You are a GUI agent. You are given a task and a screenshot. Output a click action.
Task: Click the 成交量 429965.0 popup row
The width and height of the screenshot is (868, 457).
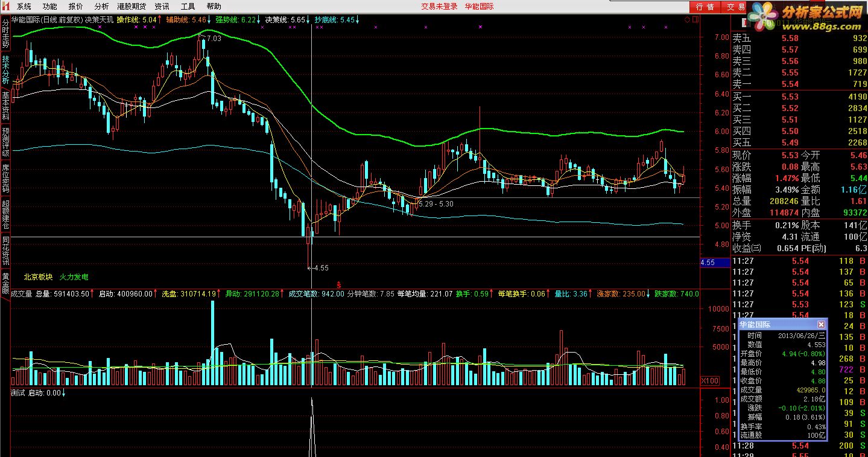(782, 389)
